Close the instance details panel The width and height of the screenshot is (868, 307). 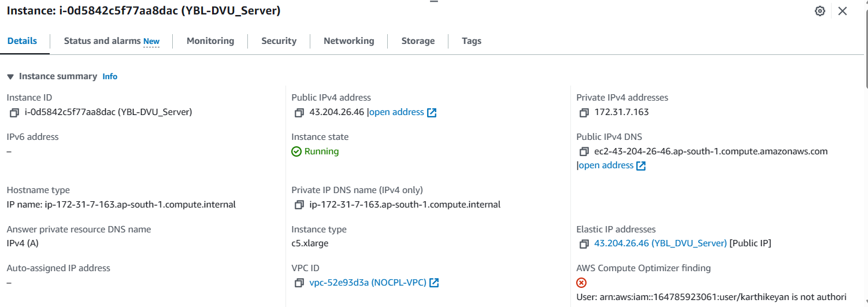pyautogui.click(x=843, y=11)
